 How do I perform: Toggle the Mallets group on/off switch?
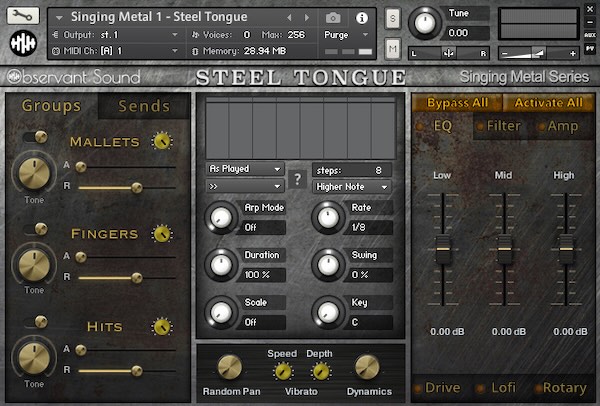[36, 137]
